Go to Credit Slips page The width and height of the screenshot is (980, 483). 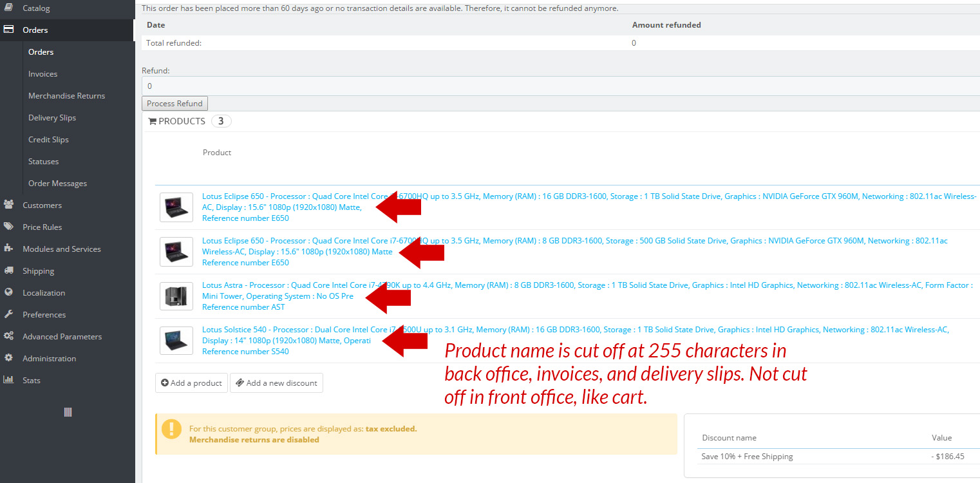pos(48,140)
